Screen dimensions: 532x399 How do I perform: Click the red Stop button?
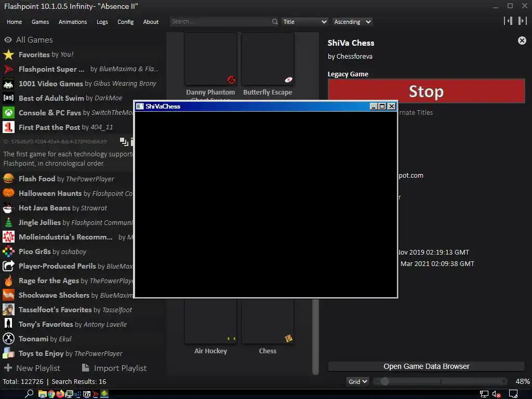pyautogui.click(x=426, y=91)
